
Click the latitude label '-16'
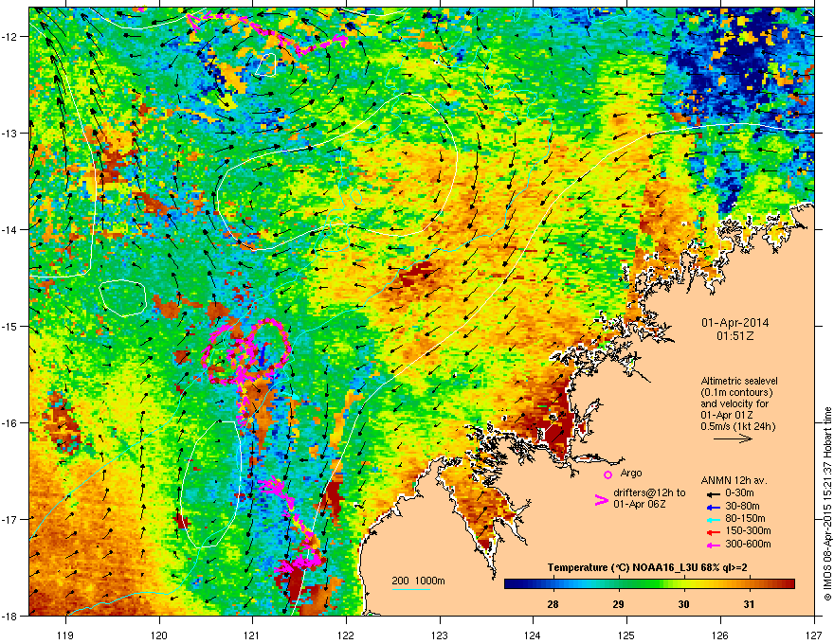coord(10,423)
